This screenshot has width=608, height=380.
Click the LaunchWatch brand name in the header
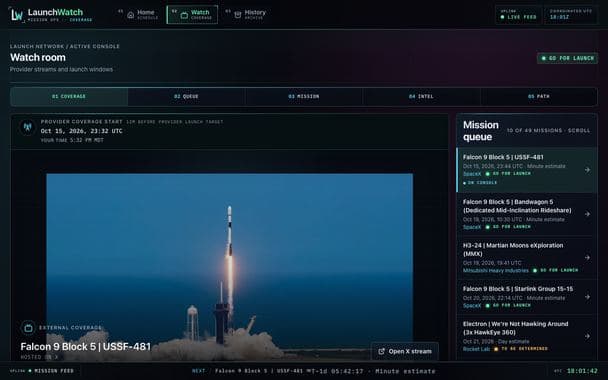pos(55,12)
